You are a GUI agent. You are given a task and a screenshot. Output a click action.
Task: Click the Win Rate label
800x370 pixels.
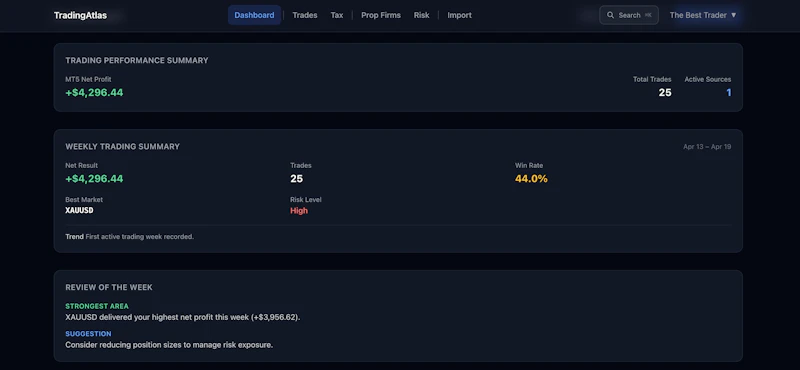pos(529,166)
